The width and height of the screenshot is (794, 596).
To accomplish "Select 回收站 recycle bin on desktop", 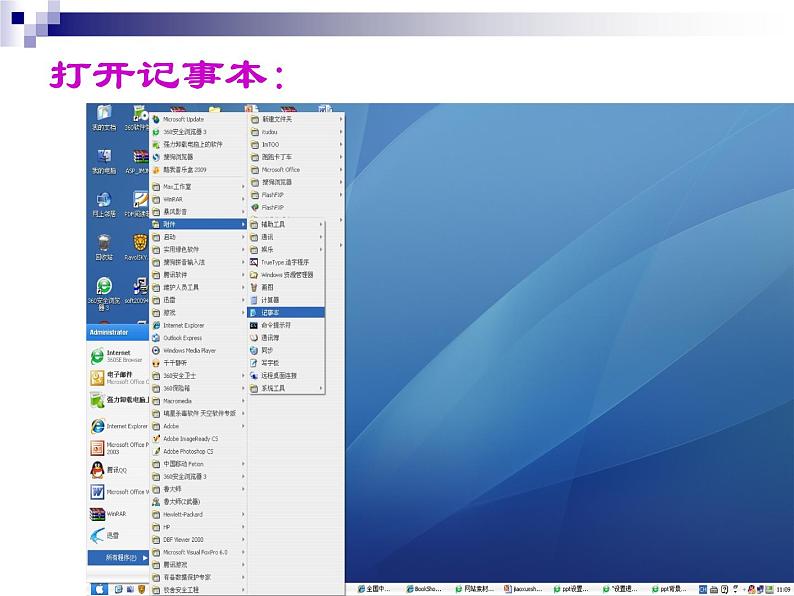I will (104, 248).
